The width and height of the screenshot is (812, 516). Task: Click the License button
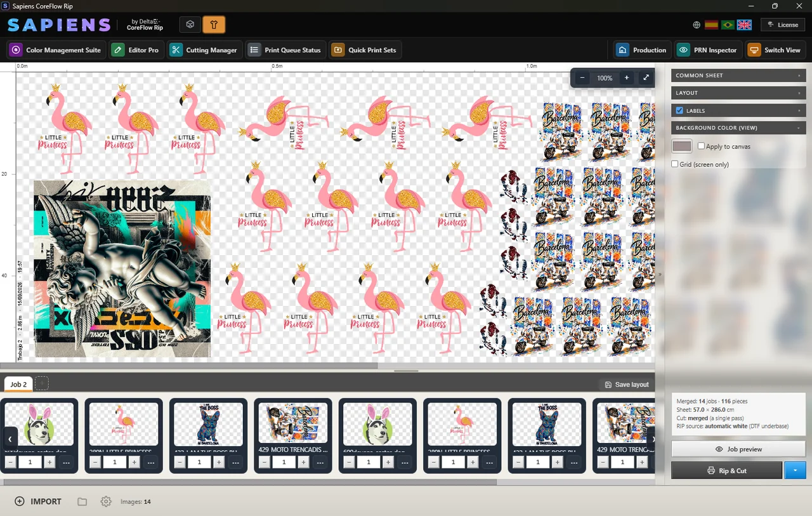click(783, 25)
